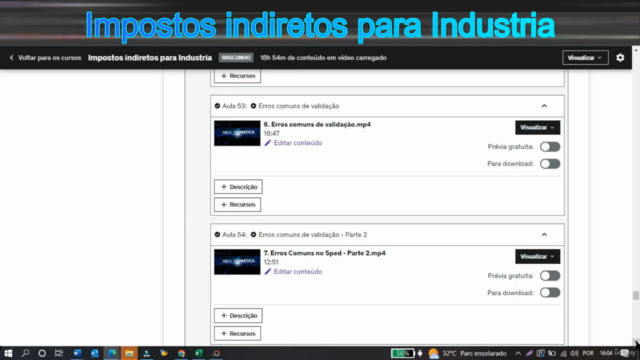
Task: Click the back arrow next to Voltar para os cursos
Action: (11, 58)
